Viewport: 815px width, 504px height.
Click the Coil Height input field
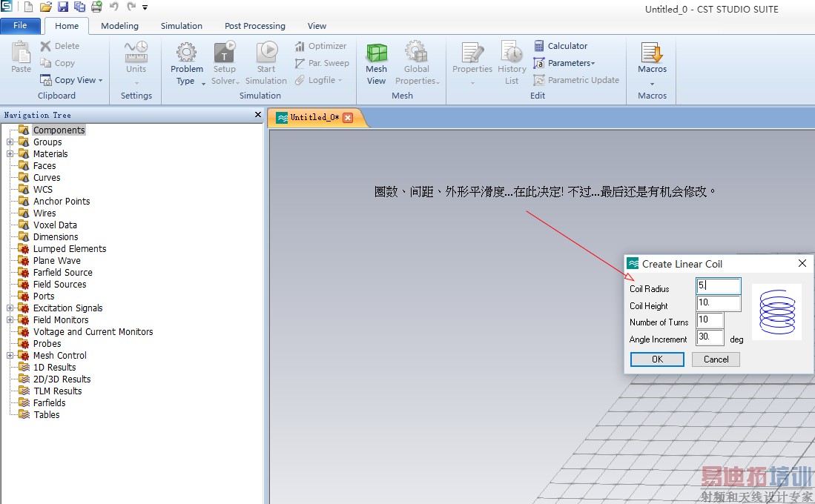(719, 303)
